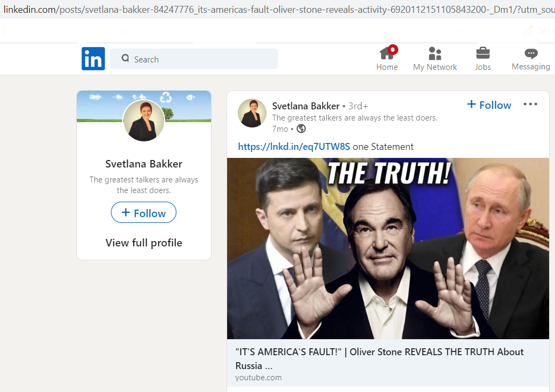
Task: Click the post author's small avatar
Action: (252, 113)
